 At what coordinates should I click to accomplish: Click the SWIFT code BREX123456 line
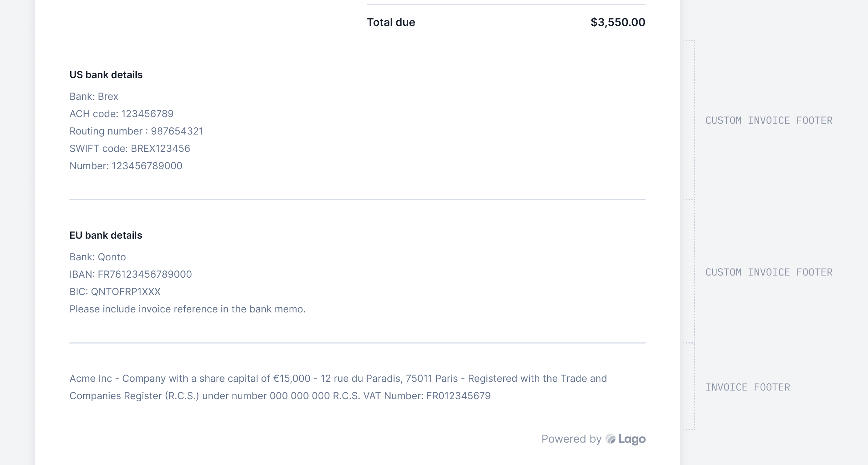[x=130, y=149]
